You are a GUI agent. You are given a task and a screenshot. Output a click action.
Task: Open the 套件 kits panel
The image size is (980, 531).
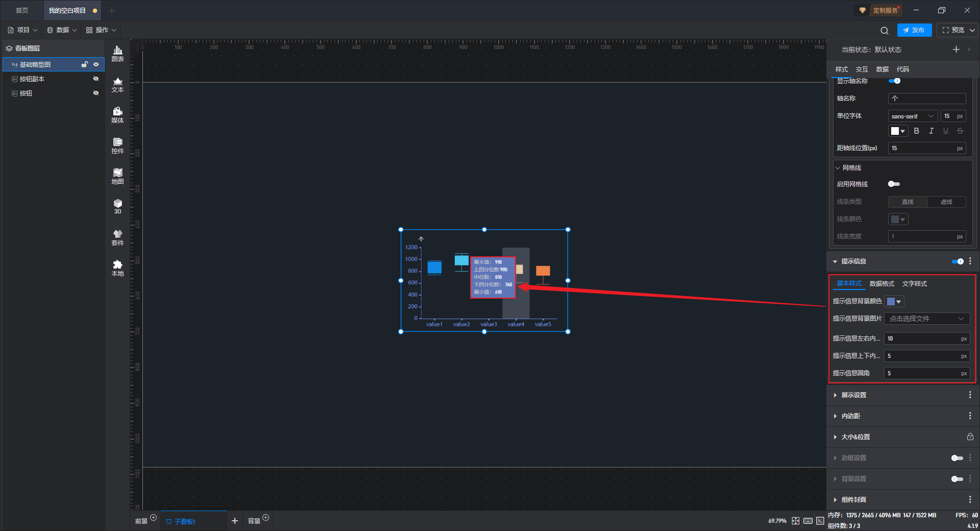pos(117,237)
